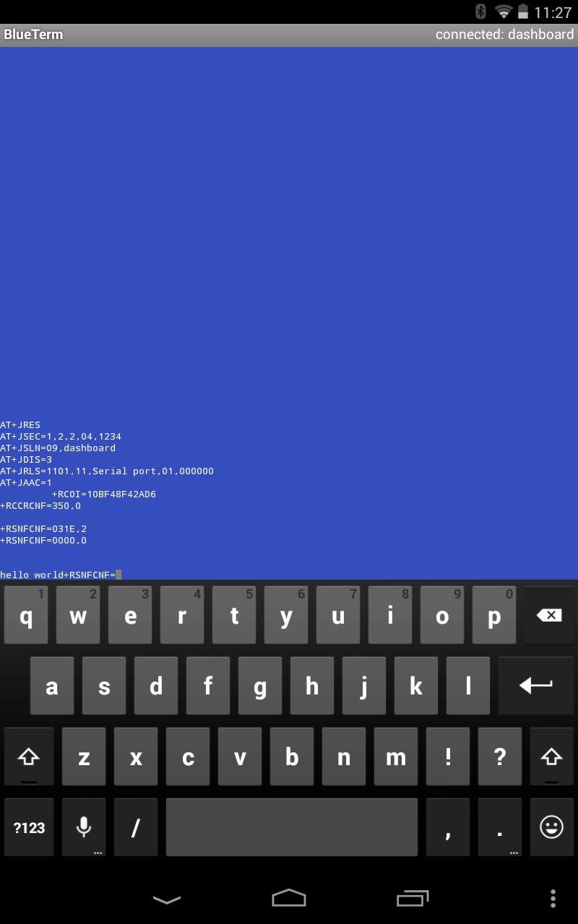The image size is (578, 924).
Task: Open the recent apps overview
Action: pyautogui.click(x=412, y=898)
